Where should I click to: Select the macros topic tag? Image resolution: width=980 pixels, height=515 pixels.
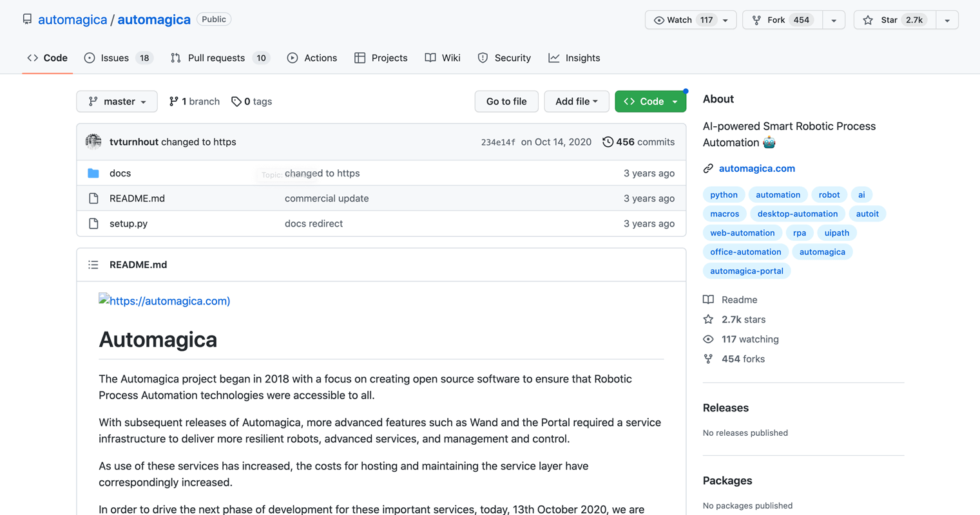(x=725, y=214)
